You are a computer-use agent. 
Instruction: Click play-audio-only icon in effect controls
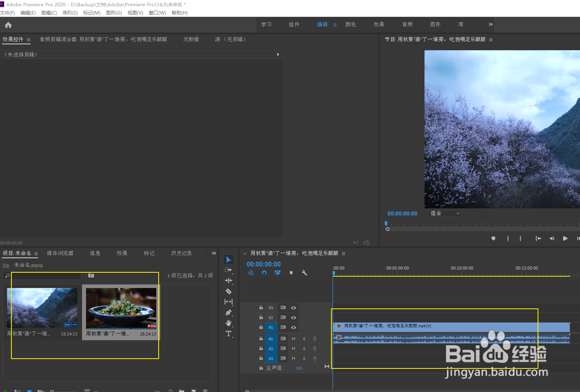356,242
